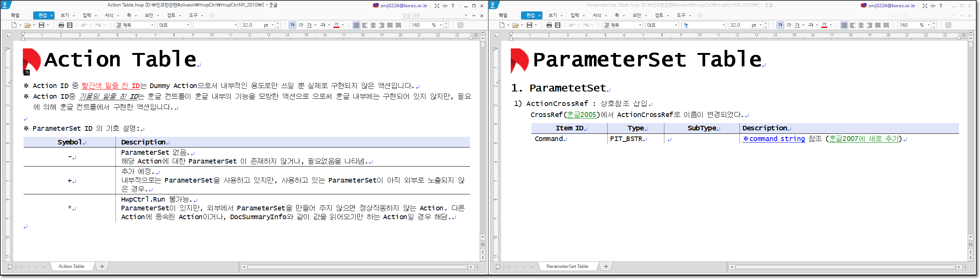
Task: Select Justify alignment in Action Table window
Action: [x=356, y=25]
